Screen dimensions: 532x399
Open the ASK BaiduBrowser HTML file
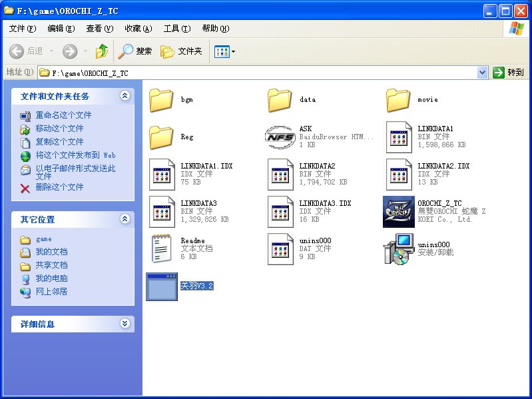click(280, 137)
